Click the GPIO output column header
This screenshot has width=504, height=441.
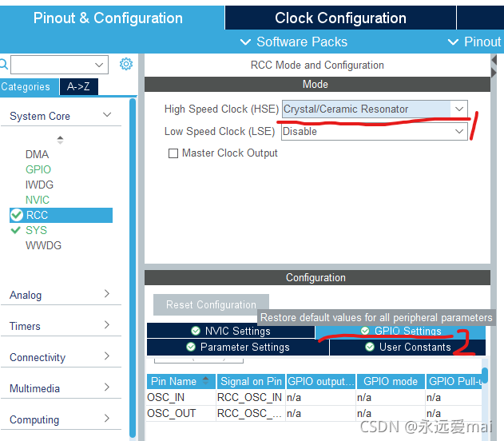pyautogui.click(x=321, y=381)
